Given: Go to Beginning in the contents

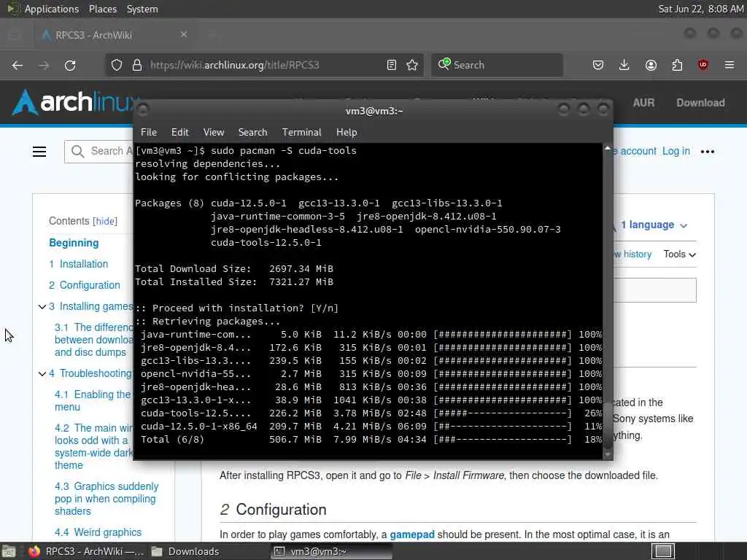Looking at the screenshot, I should pyautogui.click(x=74, y=243).
